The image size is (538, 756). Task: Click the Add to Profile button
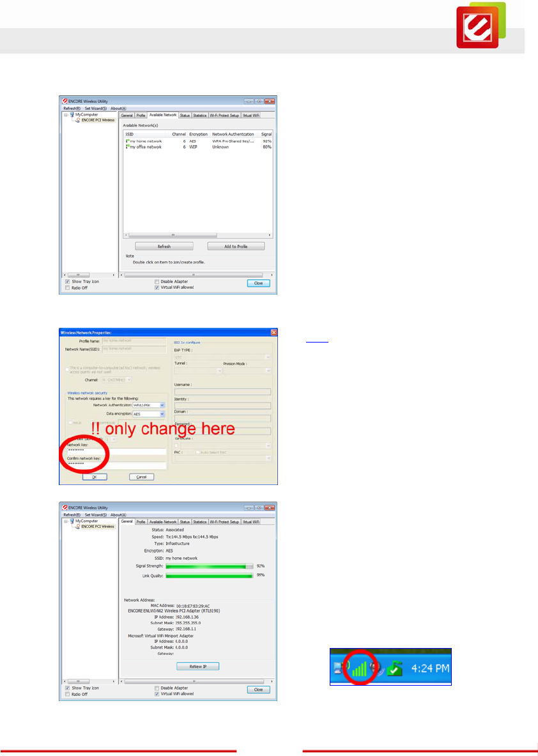(x=236, y=247)
